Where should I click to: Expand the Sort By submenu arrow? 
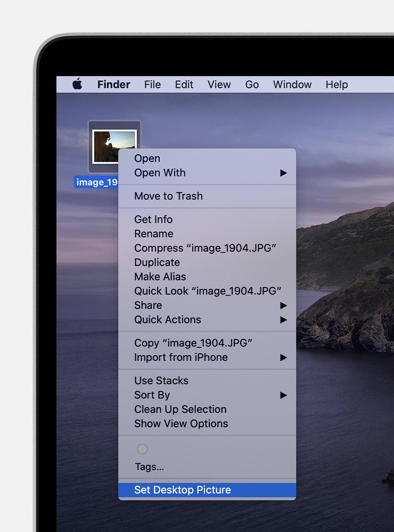(x=283, y=395)
